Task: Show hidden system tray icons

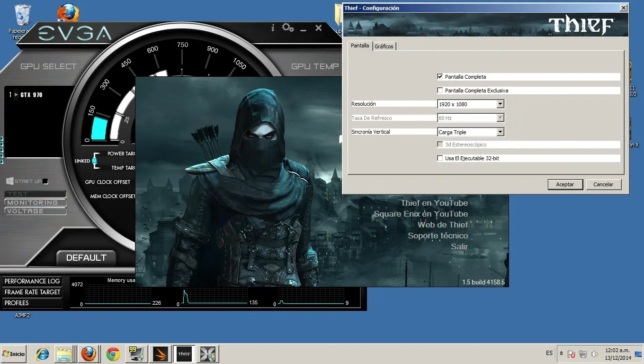Action: tap(561, 354)
